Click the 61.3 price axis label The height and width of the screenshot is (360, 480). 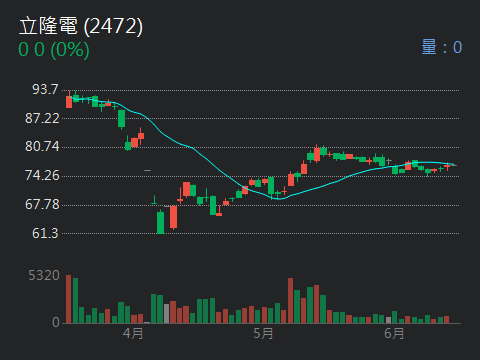click(45, 233)
